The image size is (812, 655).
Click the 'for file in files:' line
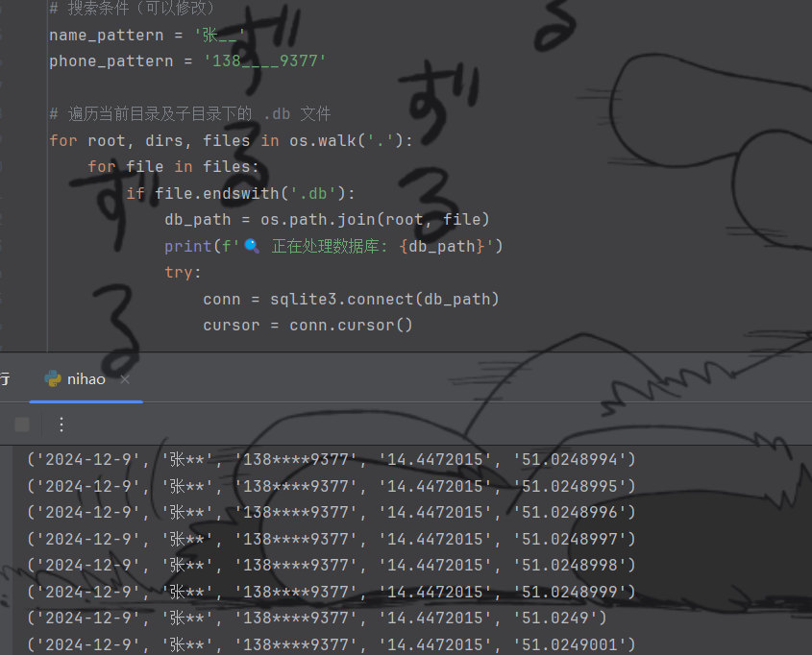[173, 166]
